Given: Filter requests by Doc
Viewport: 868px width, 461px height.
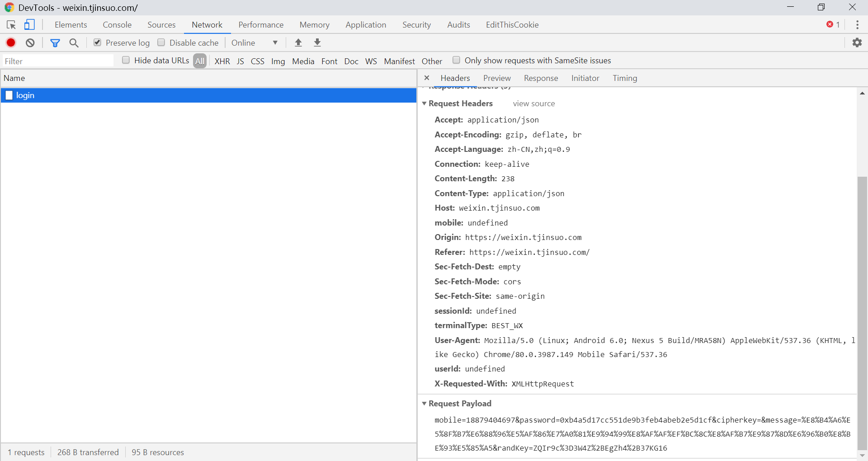Looking at the screenshot, I should (351, 61).
